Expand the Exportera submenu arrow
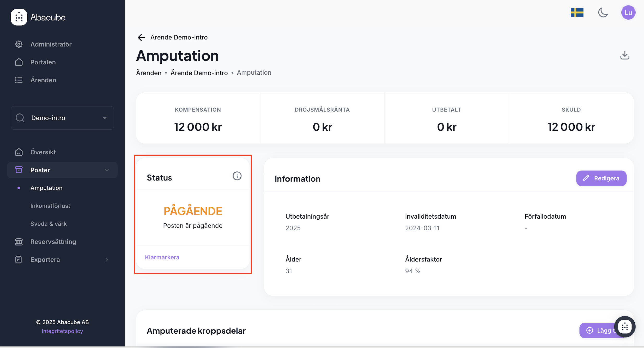This screenshot has width=644, height=348. (107, 260)
